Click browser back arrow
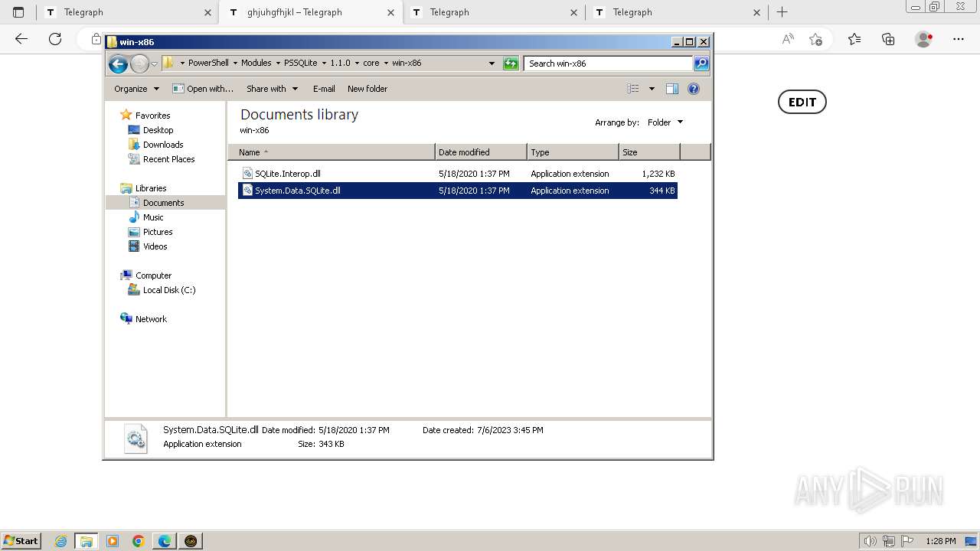 tap(21, 39)
